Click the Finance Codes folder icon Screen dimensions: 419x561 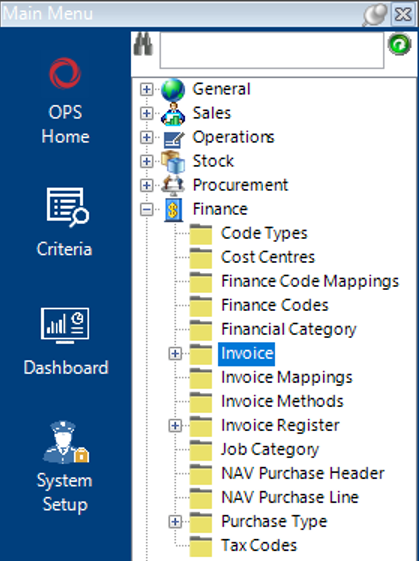201,306
